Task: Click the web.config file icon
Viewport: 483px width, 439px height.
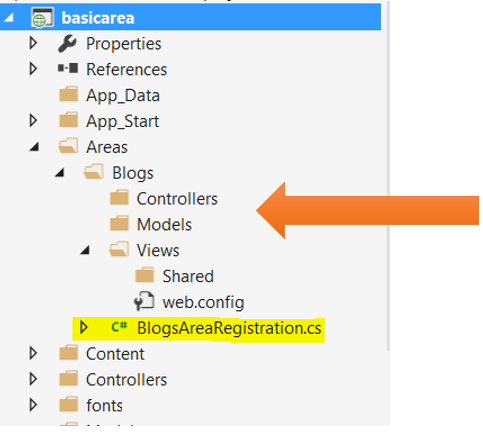Action: tap(144, 301)
